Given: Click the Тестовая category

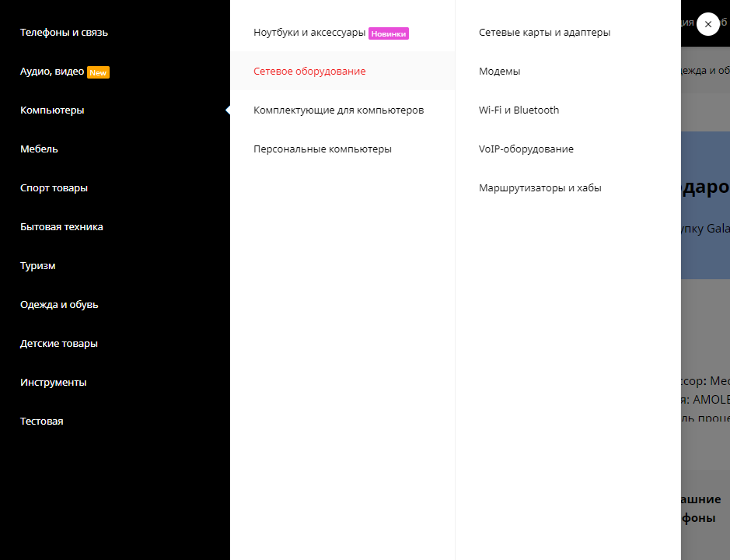Looking at the screenshot, I should (41, 422).
